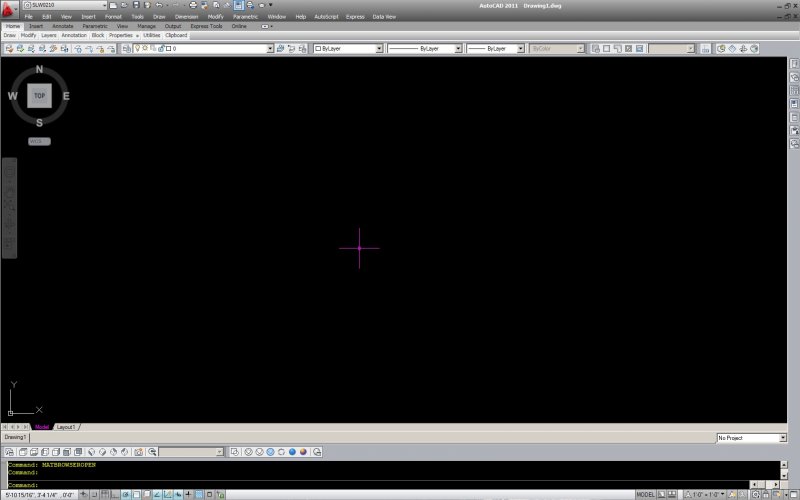This screenshot has height=500, width=800.
Task: Click the Draw ribbon panel button
Action: pyautogui.click(x=10, y=36)
